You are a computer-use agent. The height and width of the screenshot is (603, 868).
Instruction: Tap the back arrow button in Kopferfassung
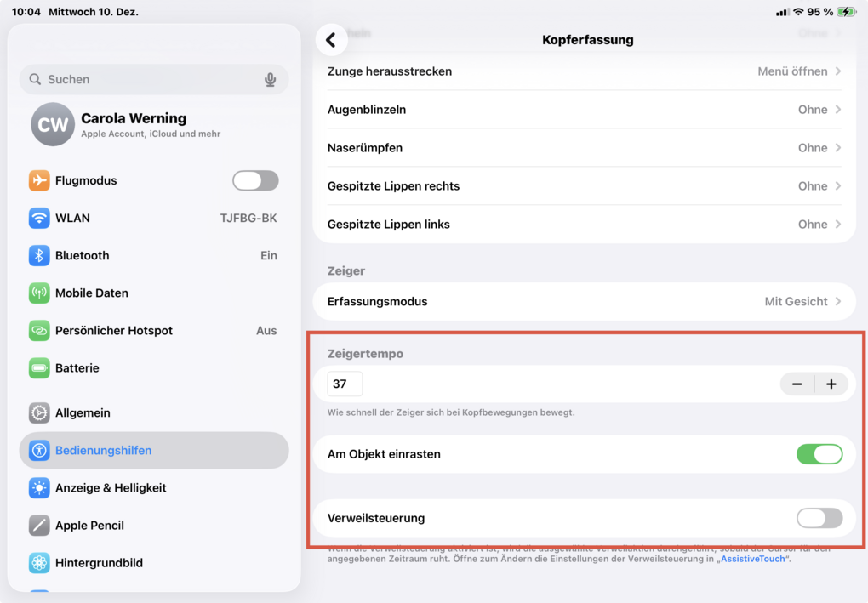click(x=331, y=40)
